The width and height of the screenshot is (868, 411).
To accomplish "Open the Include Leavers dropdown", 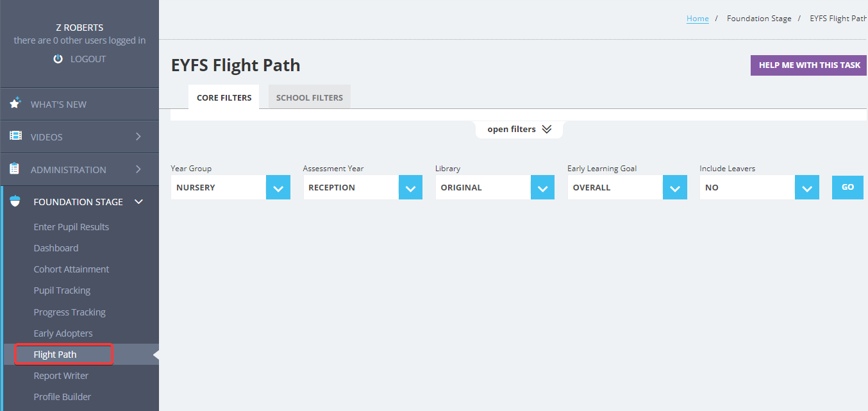I will tap(759, 187).
